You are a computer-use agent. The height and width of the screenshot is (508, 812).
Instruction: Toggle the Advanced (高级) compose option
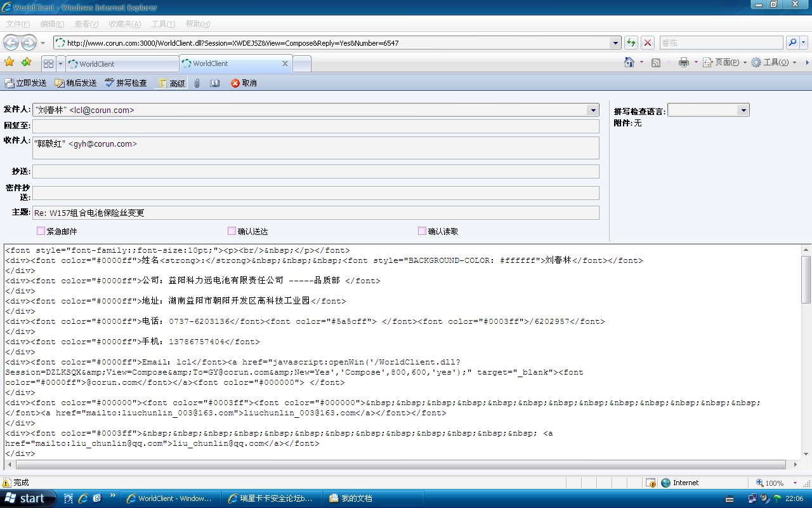click(171, 83)
